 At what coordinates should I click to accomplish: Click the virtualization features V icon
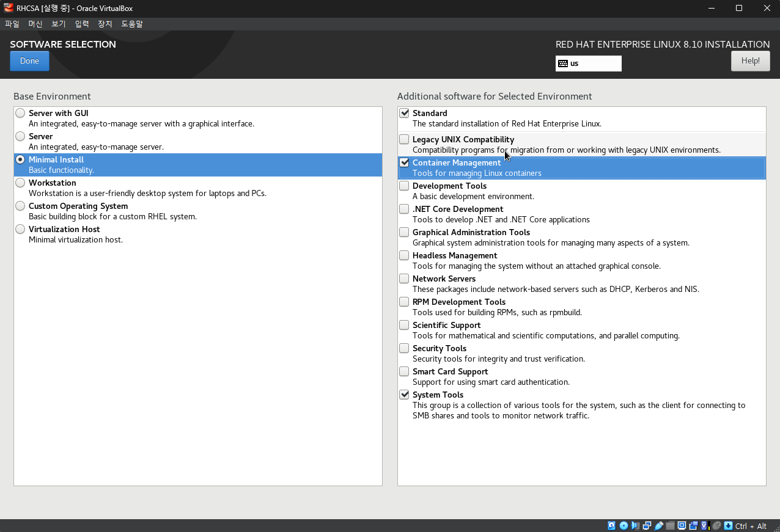point(705,526)
